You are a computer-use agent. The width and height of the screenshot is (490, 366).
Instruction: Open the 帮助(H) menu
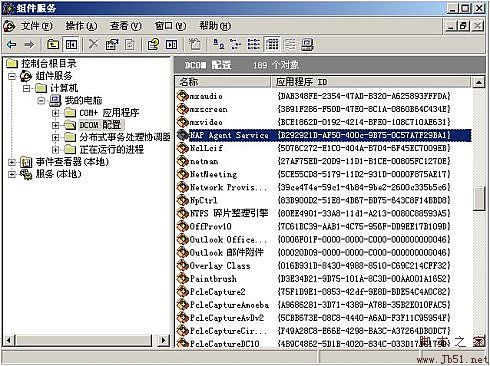point(215,26)
